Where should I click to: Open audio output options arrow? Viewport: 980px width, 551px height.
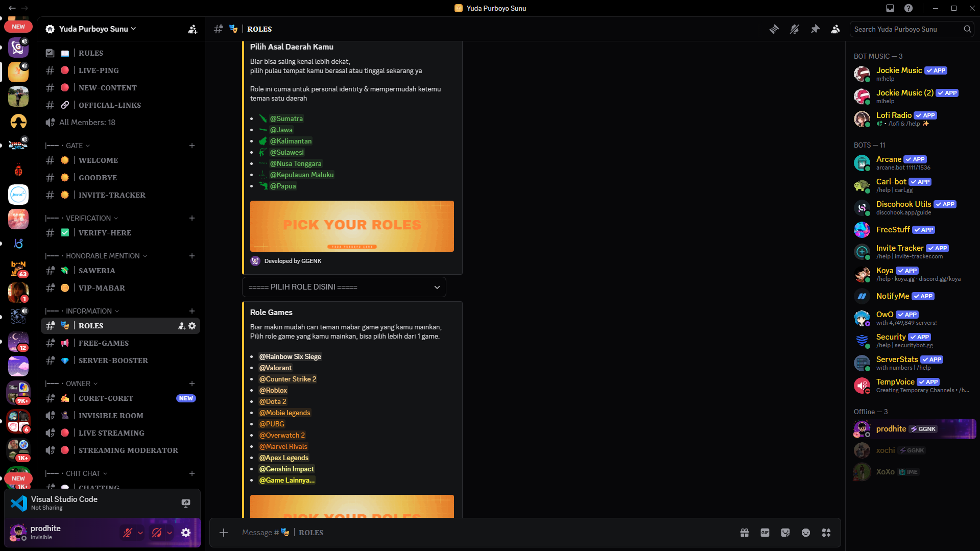pos(170,533)
